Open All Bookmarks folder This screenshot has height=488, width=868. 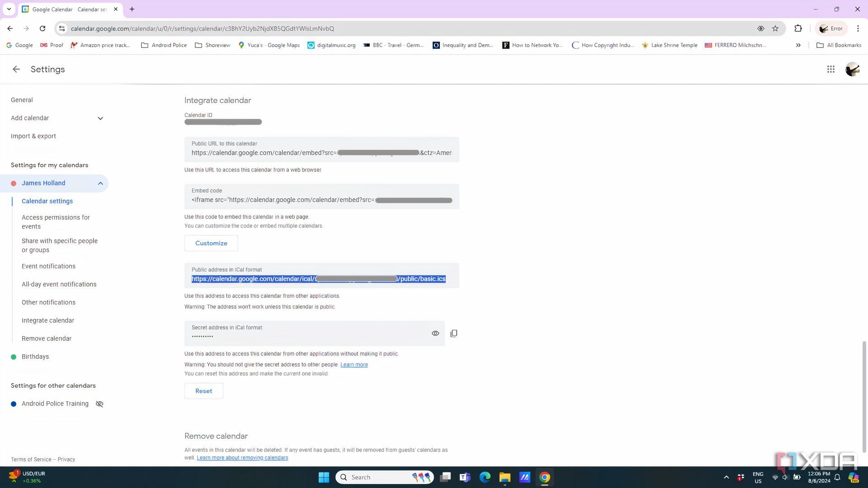839,45
